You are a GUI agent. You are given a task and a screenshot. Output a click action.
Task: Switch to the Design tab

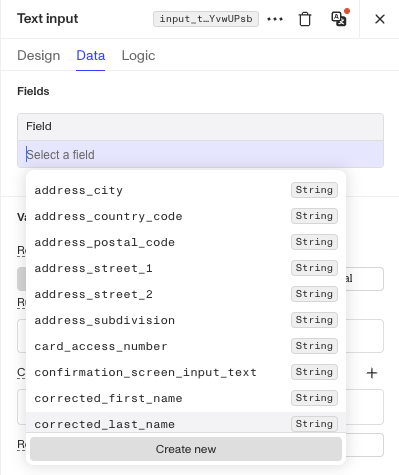[39, 55]
